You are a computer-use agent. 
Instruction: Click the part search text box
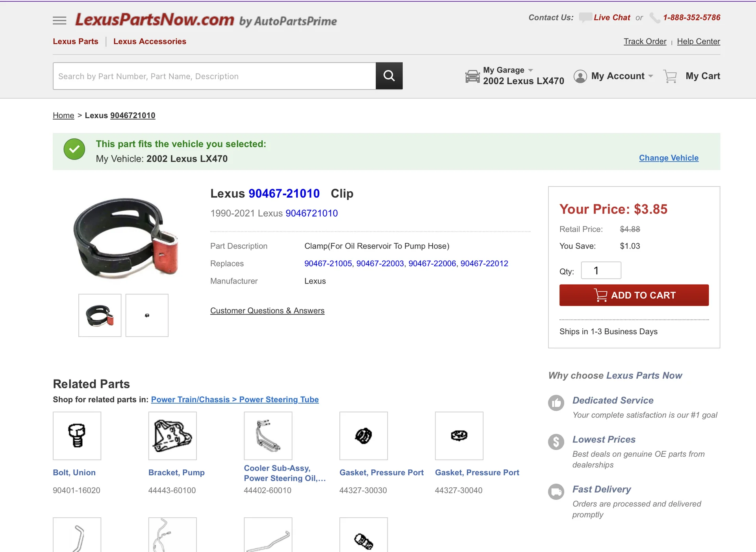click(214, 76)
